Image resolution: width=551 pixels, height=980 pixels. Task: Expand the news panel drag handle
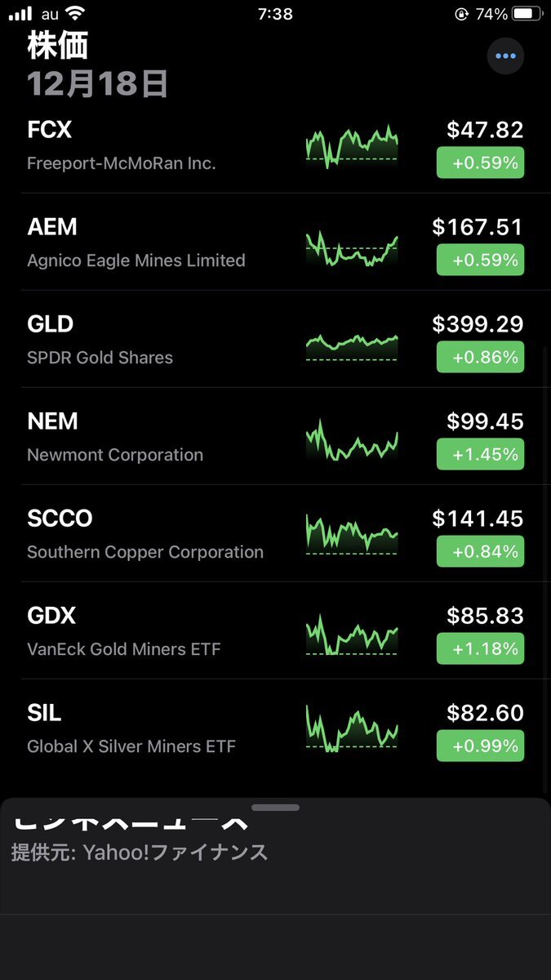[275, 808]
